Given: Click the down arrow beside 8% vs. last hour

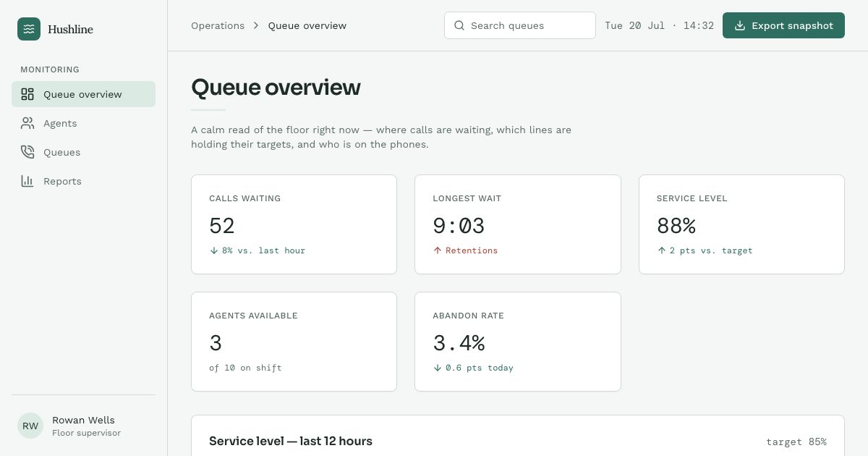Looking at the screenshot, I should point(214,250).
